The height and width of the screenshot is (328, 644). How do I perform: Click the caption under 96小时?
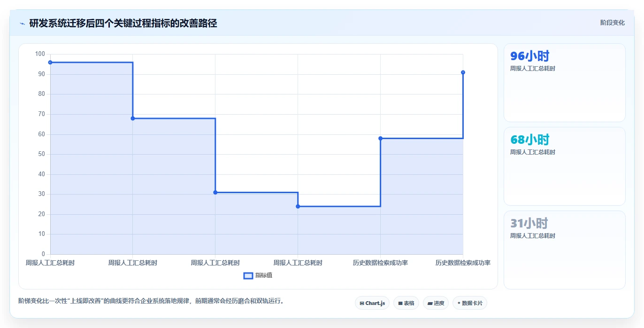[533, 69]
